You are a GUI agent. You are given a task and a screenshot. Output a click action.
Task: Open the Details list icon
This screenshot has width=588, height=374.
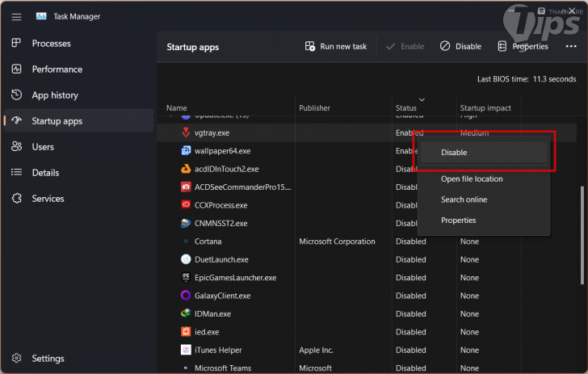16,173
